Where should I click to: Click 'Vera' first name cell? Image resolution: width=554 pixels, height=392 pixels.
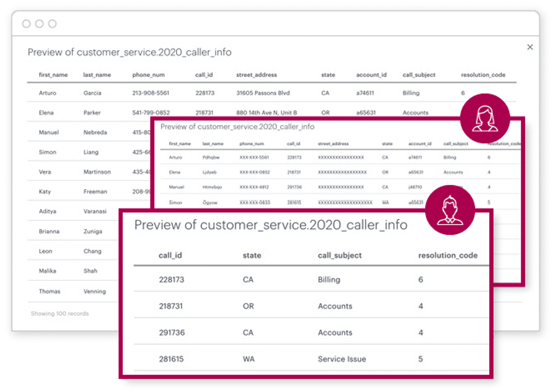45,172
